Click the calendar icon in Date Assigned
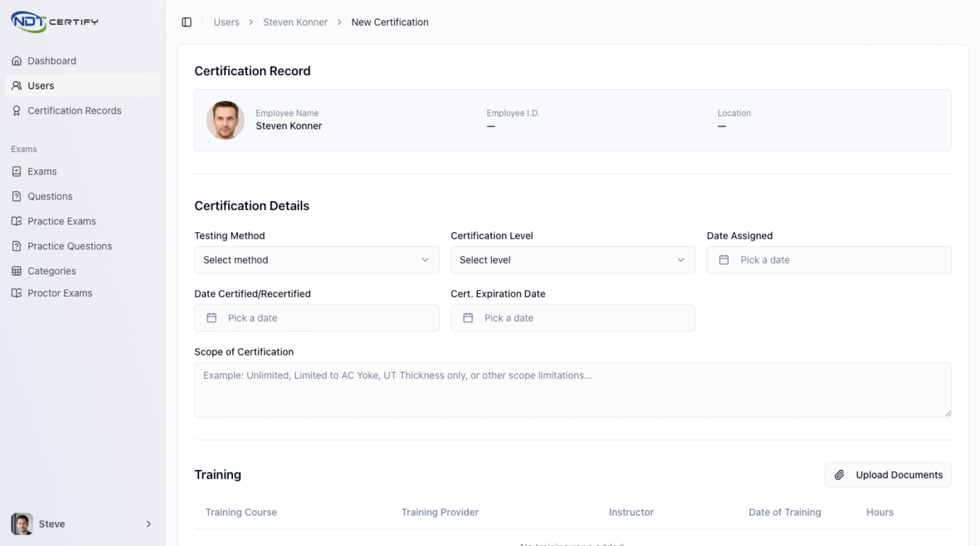The image size is (980, 546). [x=723, y=260]
